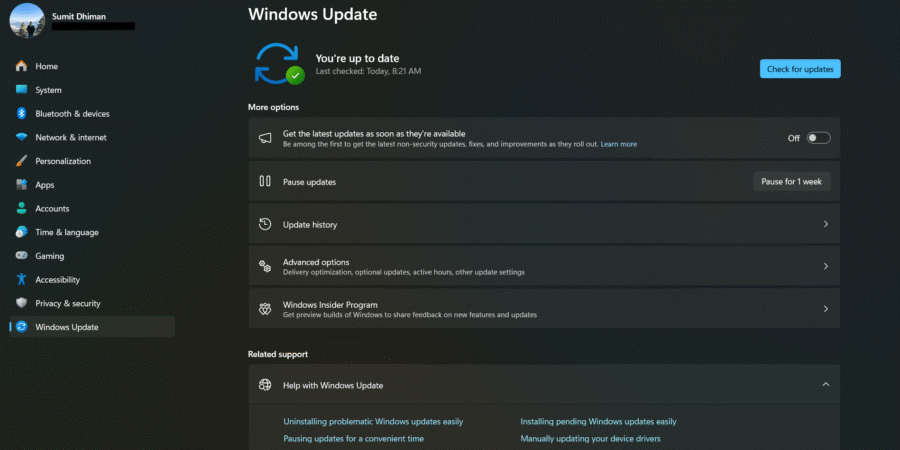
Task: Click the Bluetooth icon in sidebar
Action: (x=21, y=114)
